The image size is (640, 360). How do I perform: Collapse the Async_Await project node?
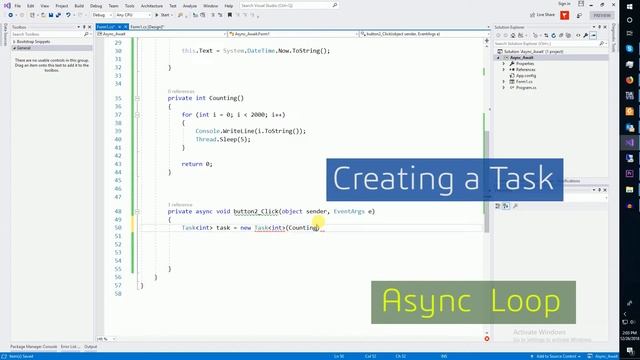(x=498, y=58)
